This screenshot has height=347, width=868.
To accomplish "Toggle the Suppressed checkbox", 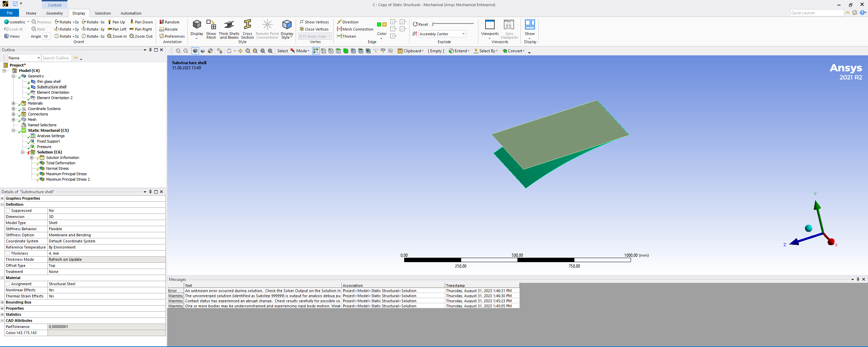I will 8,211.
